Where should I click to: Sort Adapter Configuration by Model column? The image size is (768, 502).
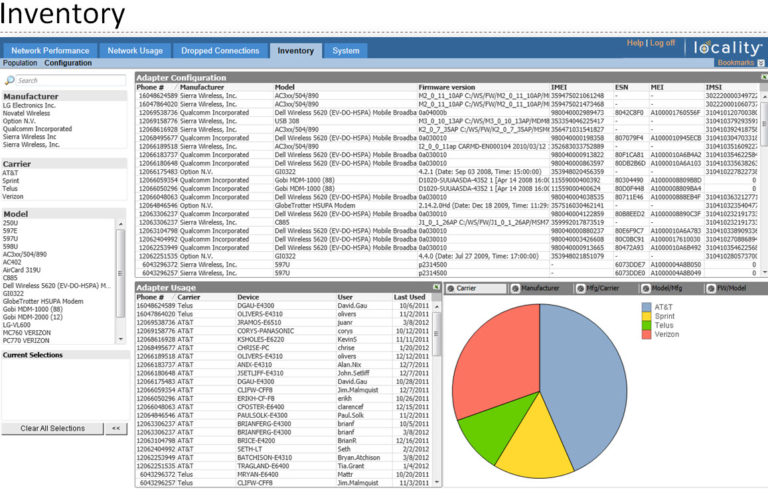click(285, 87)
